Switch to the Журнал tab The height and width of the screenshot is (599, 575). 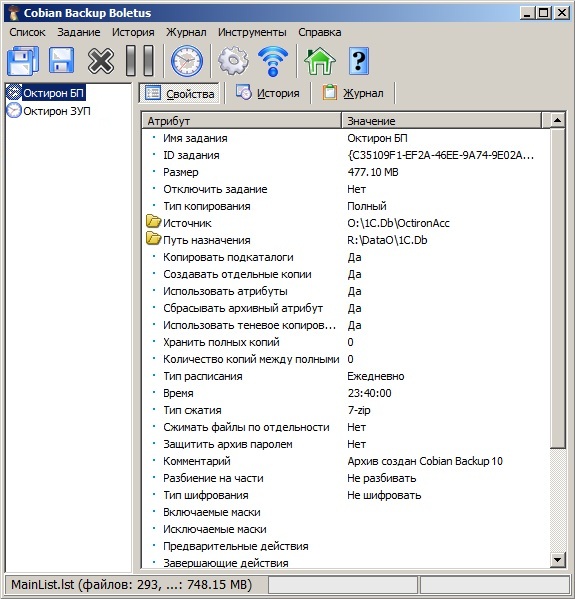click(353, 93)
